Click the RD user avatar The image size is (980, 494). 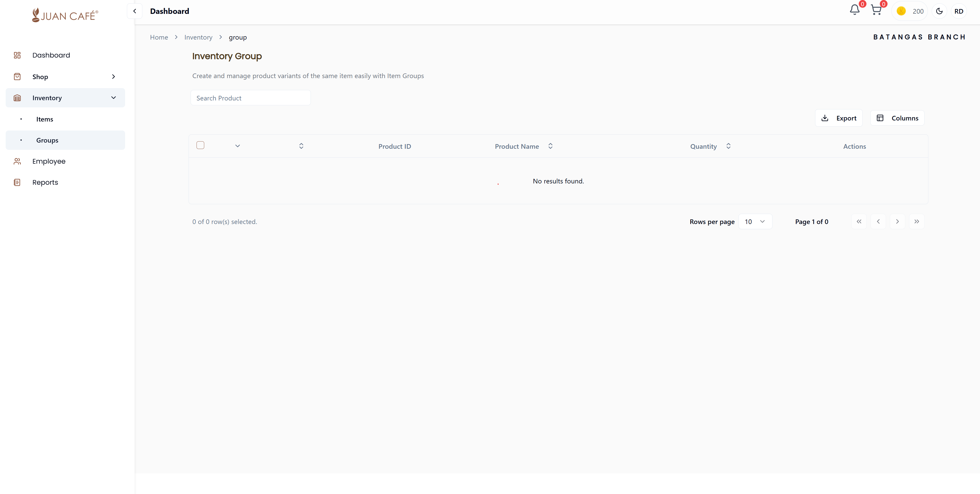[958, 11]
